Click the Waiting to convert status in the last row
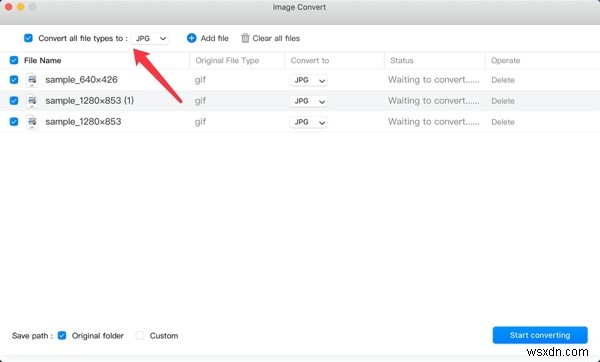Viewport: 600px width, 362px height. click(434, 122)
